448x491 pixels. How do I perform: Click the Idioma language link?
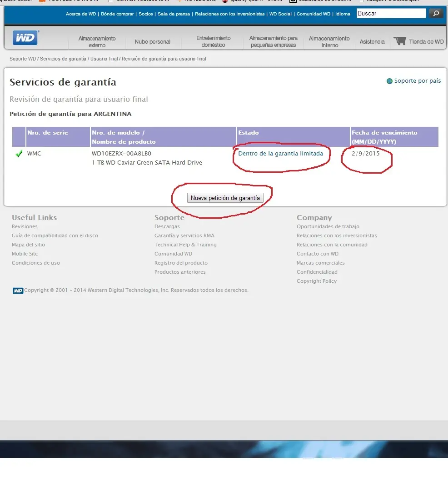(x=343, y=14)
